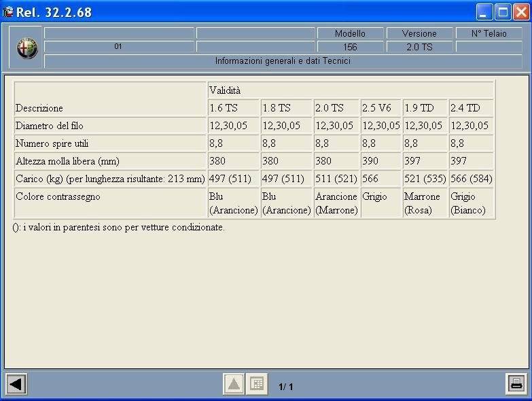The image size is (532, 401).
Task: Click the 8,8 cell under 2.0 TS
Action: coord(336,143)
